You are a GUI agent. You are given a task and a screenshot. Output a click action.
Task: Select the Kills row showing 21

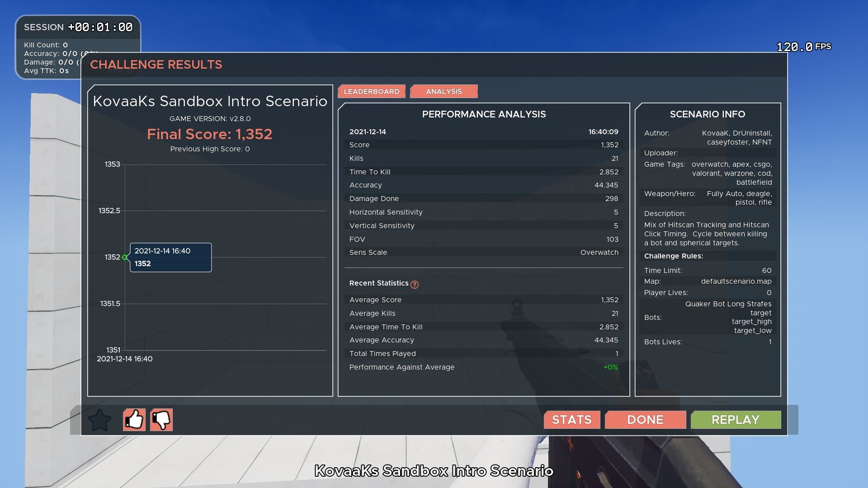pyautogui.click(x=484, y=159)
